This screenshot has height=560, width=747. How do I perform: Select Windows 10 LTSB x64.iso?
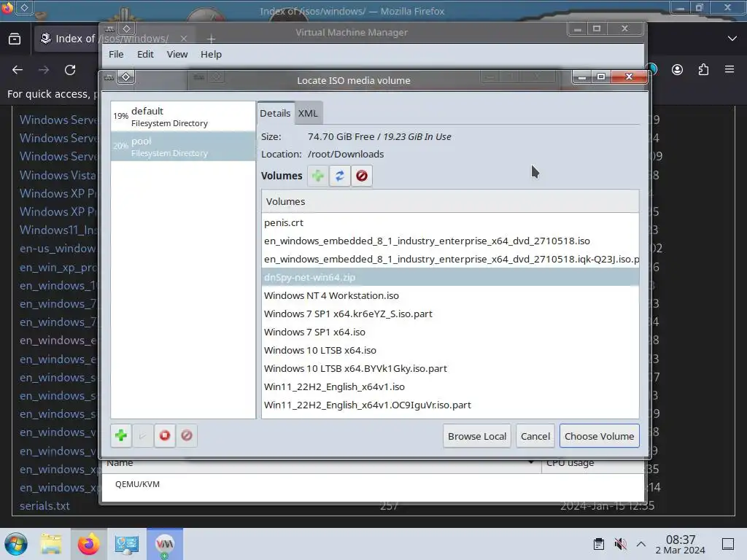(450, 350)
